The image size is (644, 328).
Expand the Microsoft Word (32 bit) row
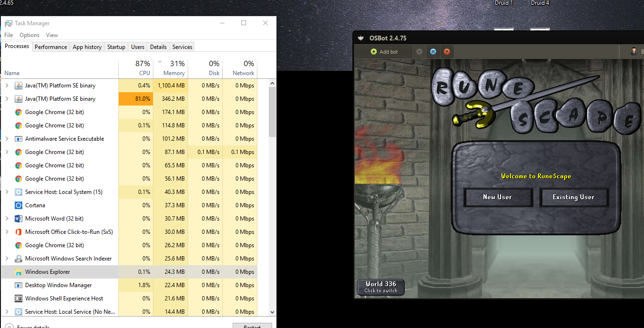pyautogui.click(x=7, y=219)
